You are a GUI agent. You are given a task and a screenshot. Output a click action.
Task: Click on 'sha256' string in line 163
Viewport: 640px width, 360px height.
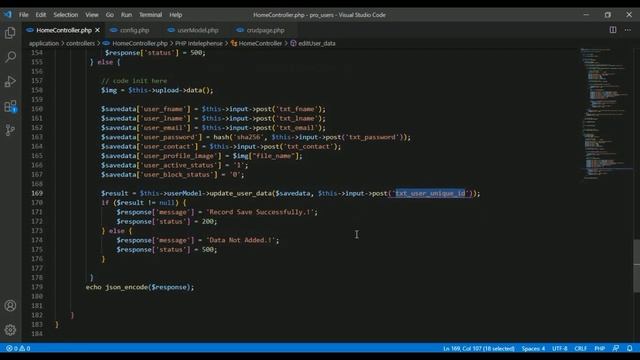(248, 137)
